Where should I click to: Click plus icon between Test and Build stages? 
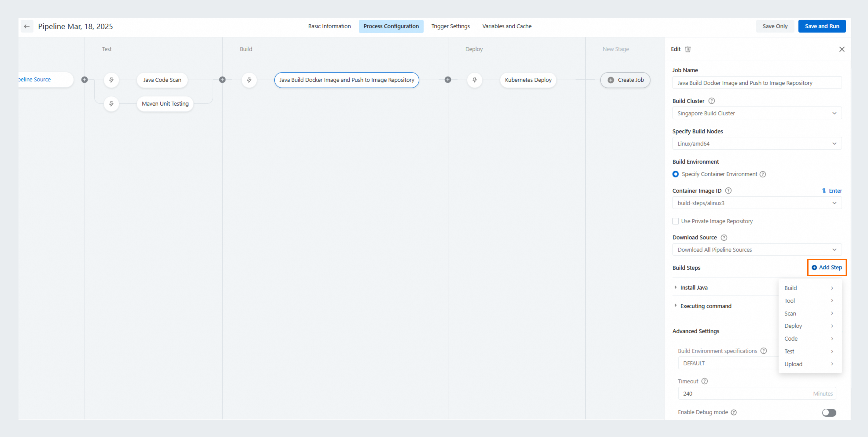pyautogui.click(x=222, y=80)
